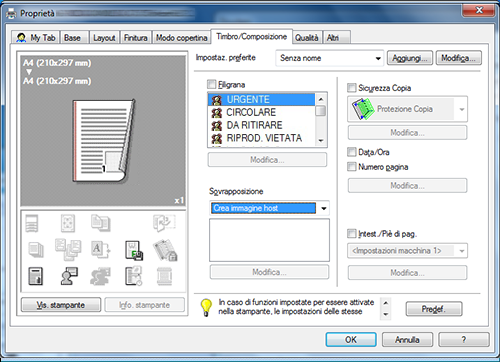Click the Predef. button
Image resolution: width=500 pixels, height=362 pixels.
[434, 309]
